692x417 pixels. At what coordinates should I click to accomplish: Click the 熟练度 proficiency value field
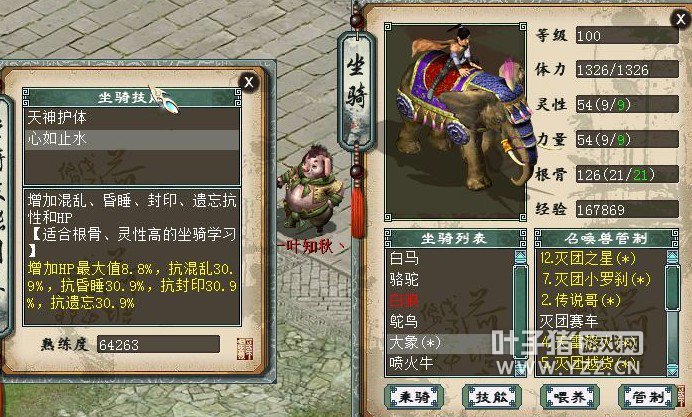[x=158, y=345]
